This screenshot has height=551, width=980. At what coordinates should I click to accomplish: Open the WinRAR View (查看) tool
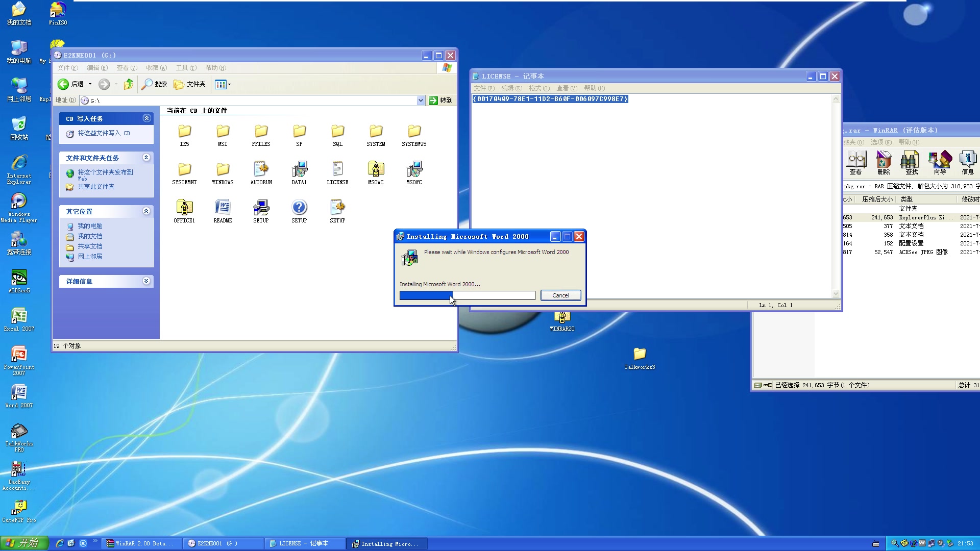pos(856,163)
